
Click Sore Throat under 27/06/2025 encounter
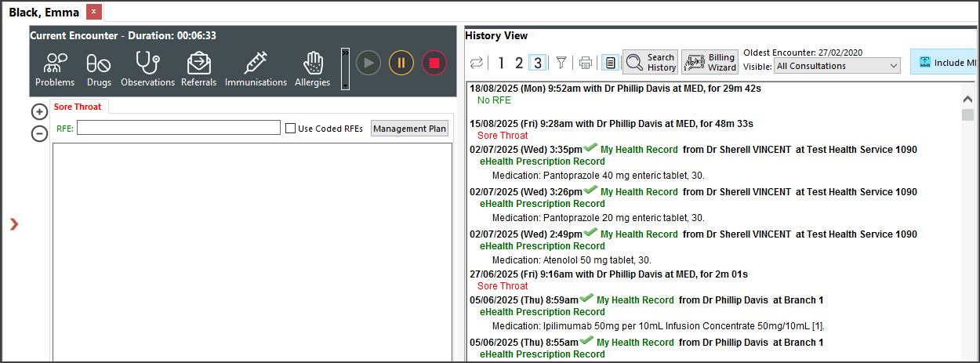tap(503, 286)
